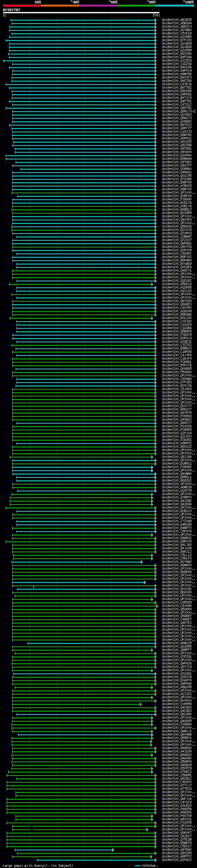Image resolution: width=197 pixels, height=868 pixels.
Task: Select the UniRef100_Q4N1J1 label
Action: pos(177,731)
